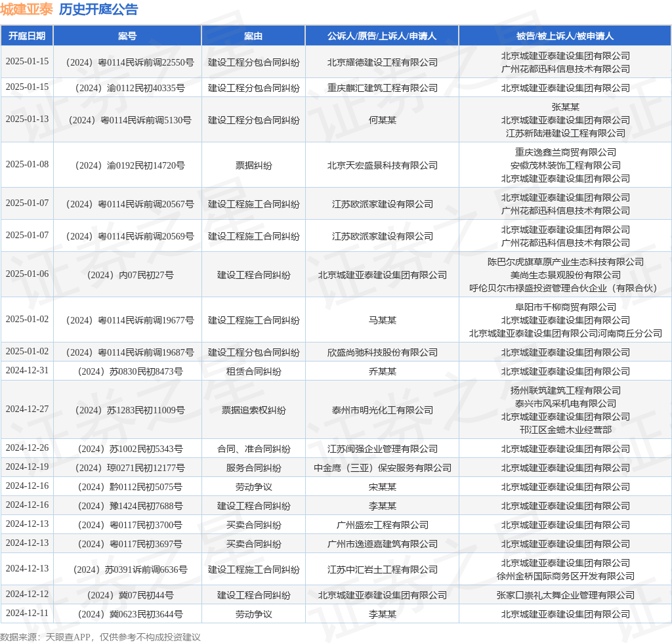This screenshot has height=643, width=672.
Task: Click defendant 重庆逸鑫兰商贸有限公司
Action: tap(565, 152)
